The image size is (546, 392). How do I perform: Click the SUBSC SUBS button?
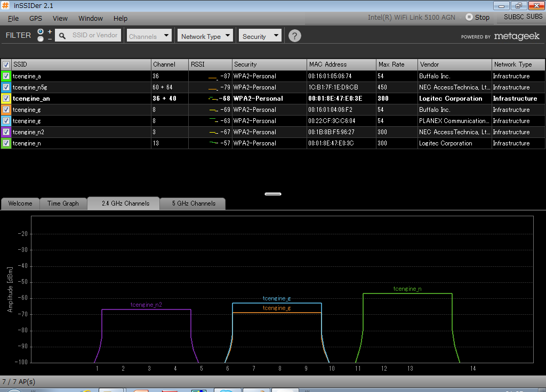coord(523,17)
